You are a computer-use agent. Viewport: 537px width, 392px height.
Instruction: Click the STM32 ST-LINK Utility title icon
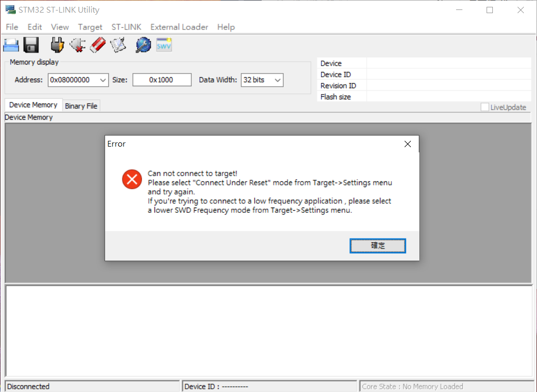point(11,9)
